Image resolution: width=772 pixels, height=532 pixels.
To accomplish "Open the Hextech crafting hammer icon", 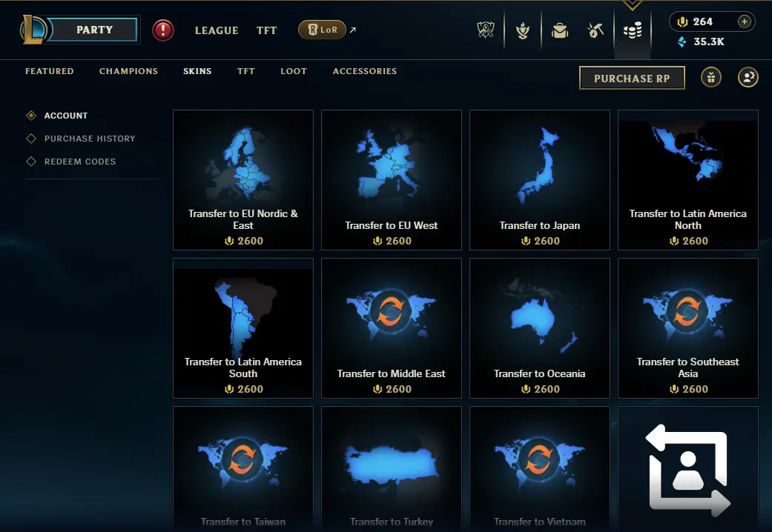I will (x=596, y=30).
